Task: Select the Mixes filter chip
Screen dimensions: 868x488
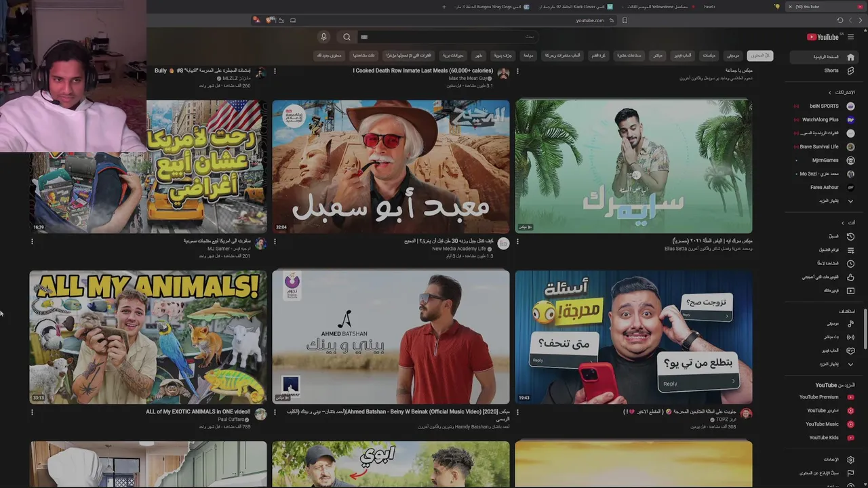Action: pyautogui.click(x=709, y=56)
